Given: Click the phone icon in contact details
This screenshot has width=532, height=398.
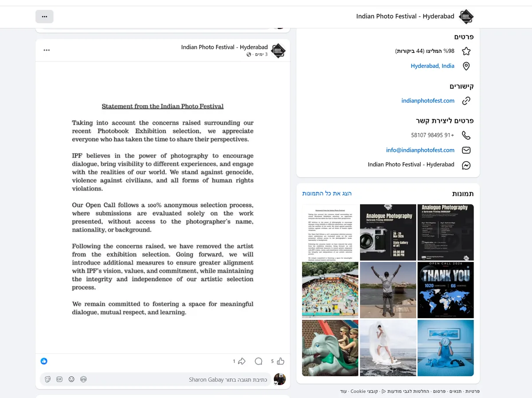Looking at the screenshot, I should pos(466,135).
